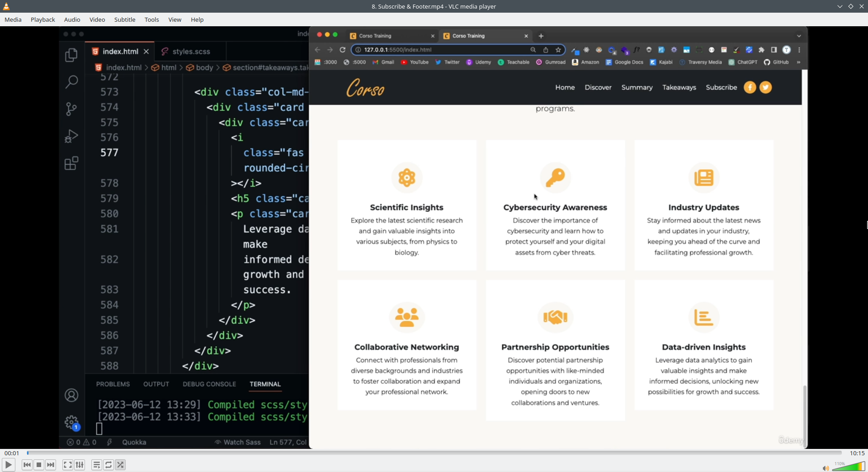
Task: Open the GitHub bookmark
Action: (x=776, y=62)
